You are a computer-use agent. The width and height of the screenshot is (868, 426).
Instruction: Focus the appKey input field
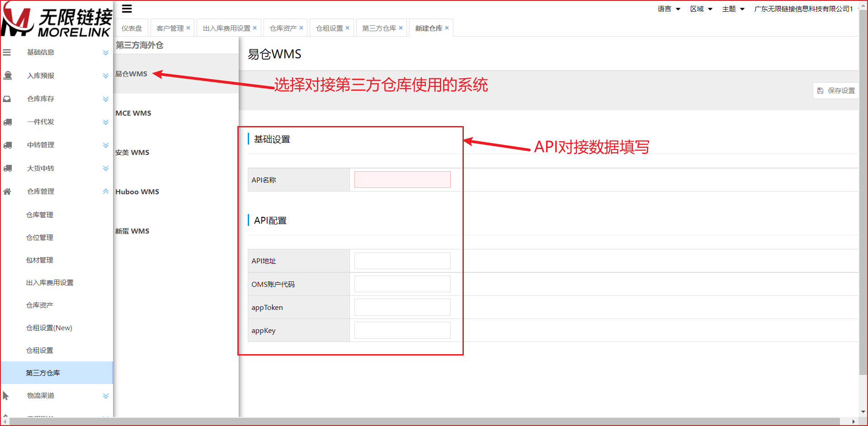pyautogui.click(x=402, y=330)
